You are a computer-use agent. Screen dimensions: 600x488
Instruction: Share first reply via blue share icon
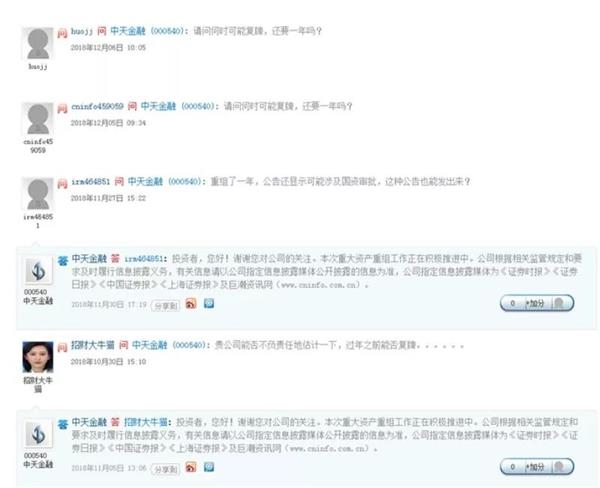[209, 304]
